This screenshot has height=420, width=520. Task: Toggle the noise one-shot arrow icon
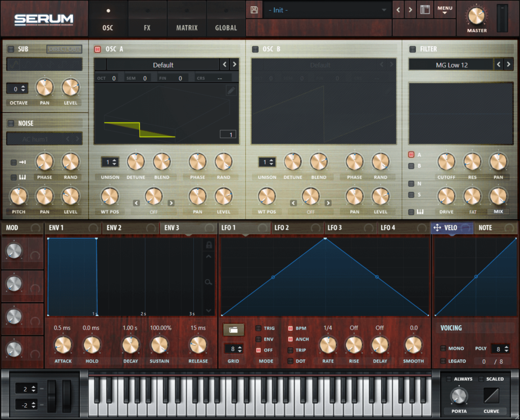22,162
